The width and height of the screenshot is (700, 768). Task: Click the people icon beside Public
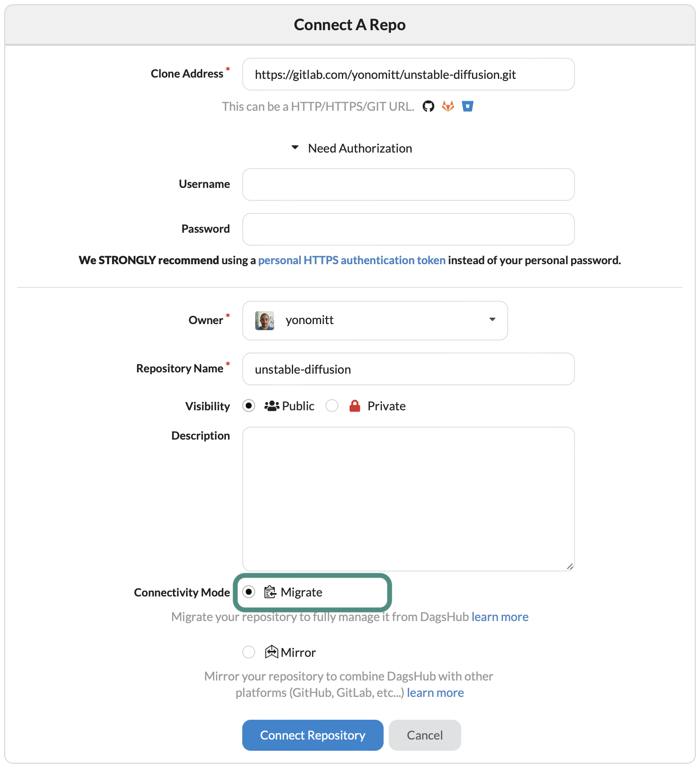[271, 405]
